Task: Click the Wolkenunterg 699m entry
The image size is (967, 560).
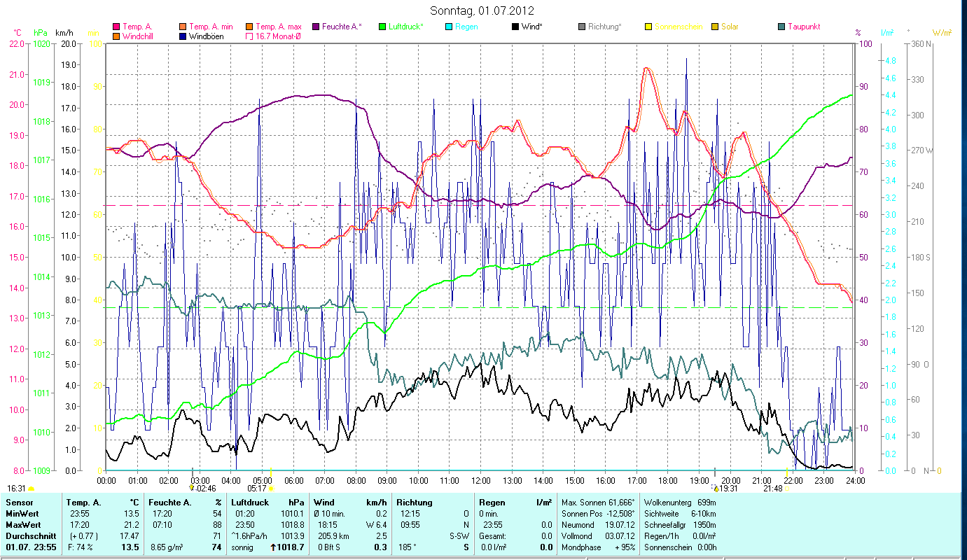Action: coord(680,503)
